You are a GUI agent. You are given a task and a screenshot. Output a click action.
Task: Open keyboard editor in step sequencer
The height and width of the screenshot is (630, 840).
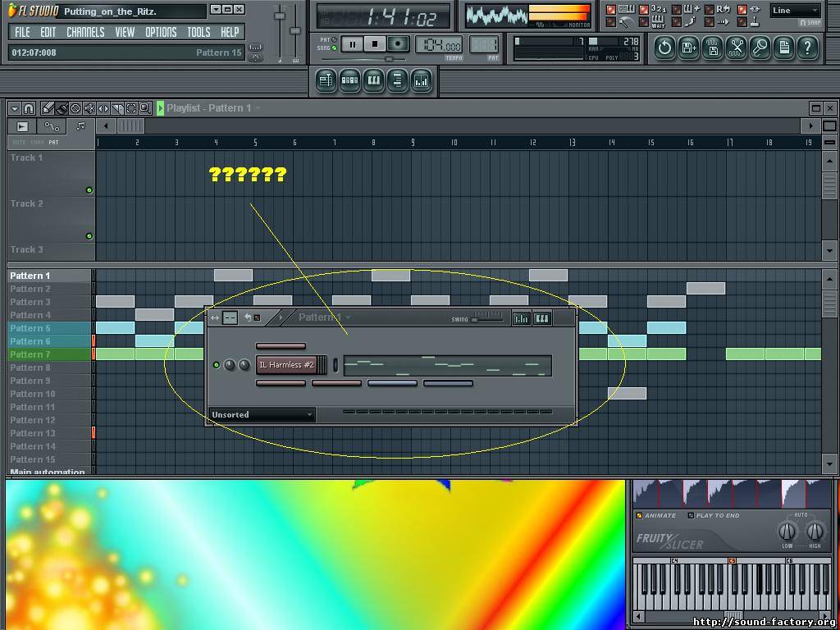point(542,319)
